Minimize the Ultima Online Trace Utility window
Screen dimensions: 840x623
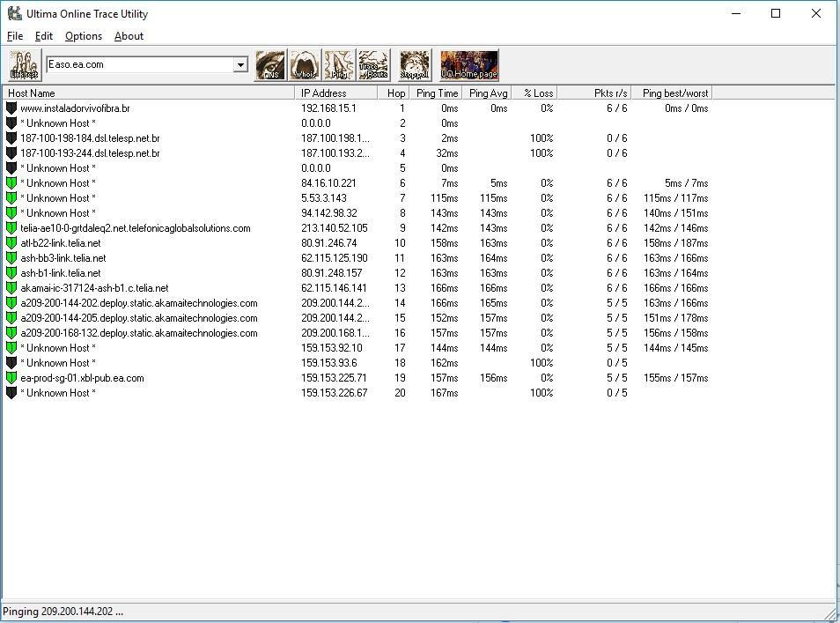click(x=737, y=13)
